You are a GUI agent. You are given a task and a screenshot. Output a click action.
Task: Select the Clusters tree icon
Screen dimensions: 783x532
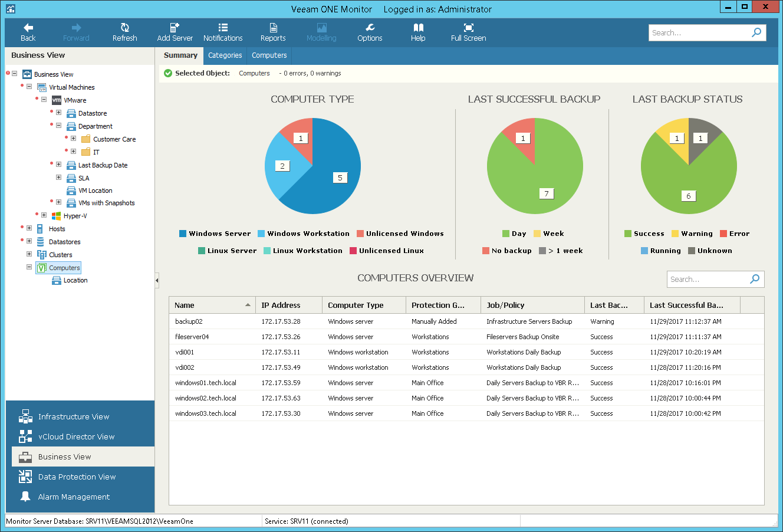point(41,255)
